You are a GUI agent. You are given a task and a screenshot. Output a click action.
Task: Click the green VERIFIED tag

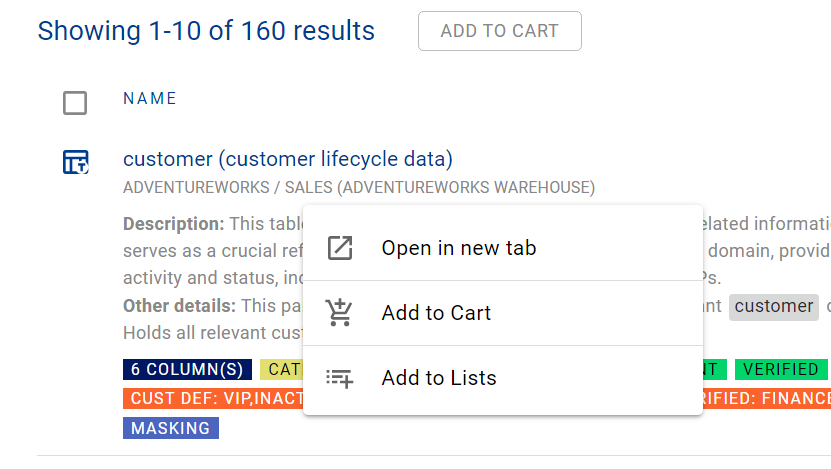click(x=781, y=369)
